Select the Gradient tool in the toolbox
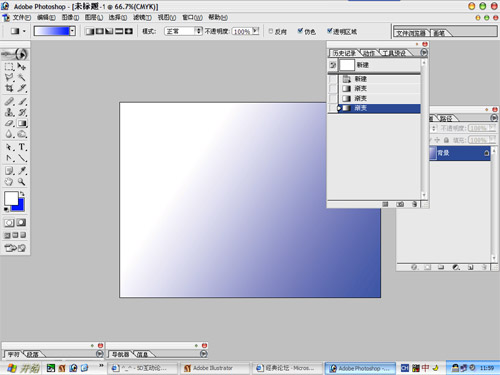Screen dimensions: 500x375 pyautogui.click(x=22, y=123)
